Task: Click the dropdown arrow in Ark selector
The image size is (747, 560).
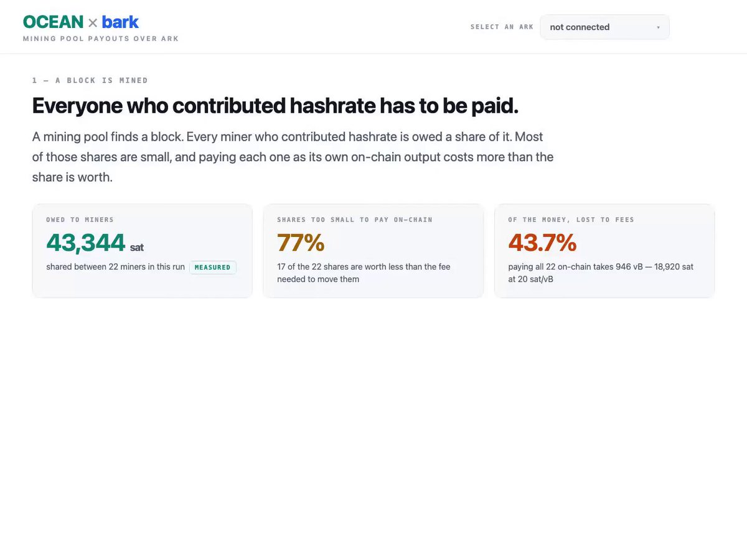Action: tap(658, 27)
